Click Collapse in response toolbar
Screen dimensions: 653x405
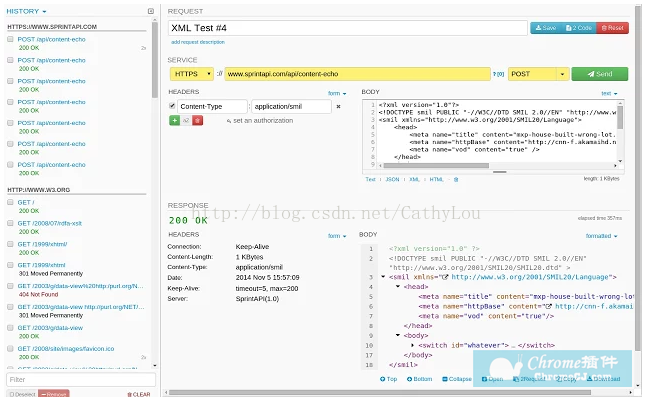pos(457,379)
